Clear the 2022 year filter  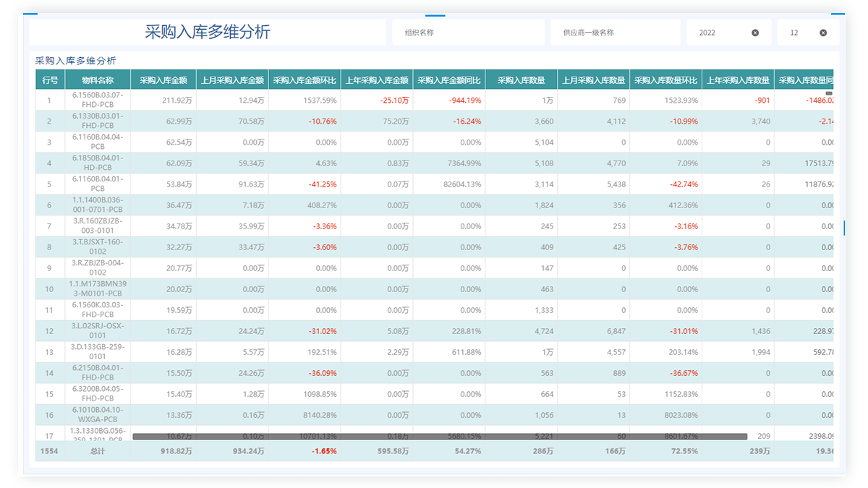tap(755, 33)
